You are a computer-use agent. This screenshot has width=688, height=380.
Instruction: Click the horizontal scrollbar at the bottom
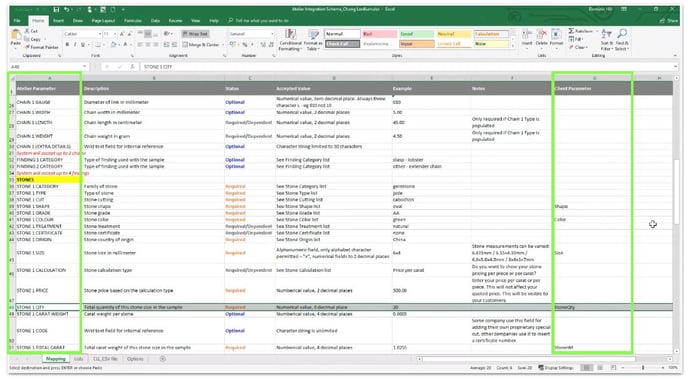[529, 359]
